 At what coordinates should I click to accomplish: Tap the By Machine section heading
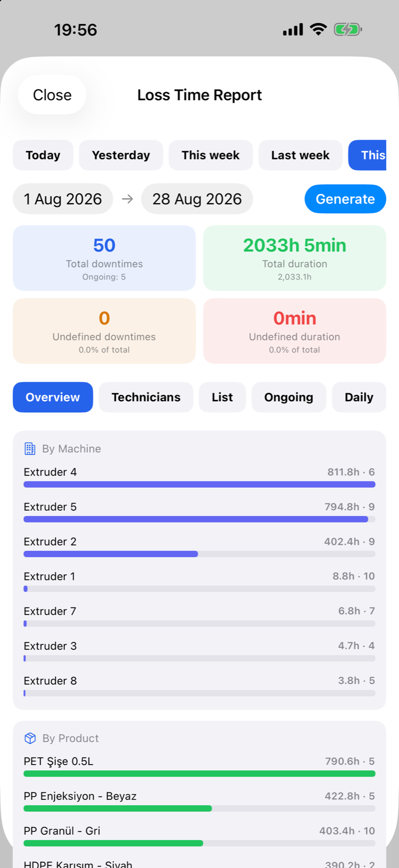click(x=72, y=449)
